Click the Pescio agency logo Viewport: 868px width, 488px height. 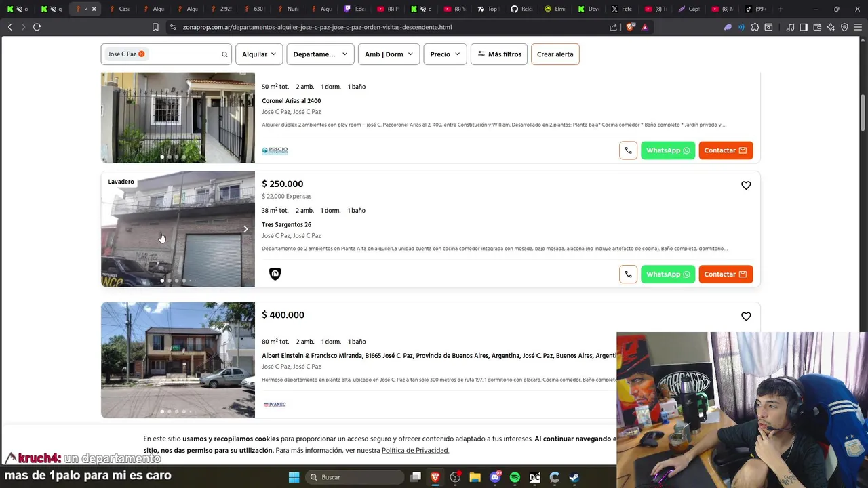click(275, 150)
